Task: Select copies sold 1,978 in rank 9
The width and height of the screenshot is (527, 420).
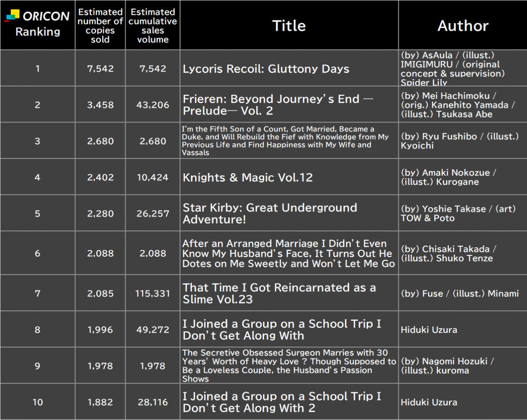Action: (100, 366)
